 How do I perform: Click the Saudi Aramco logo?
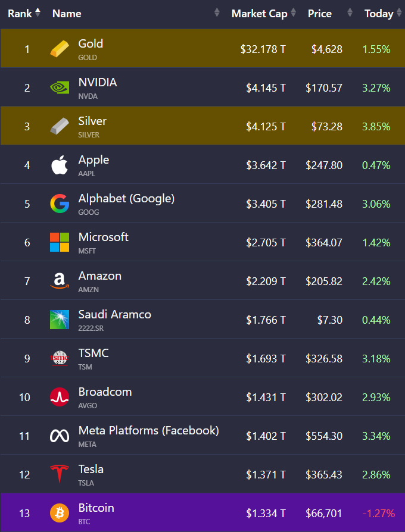60,320
